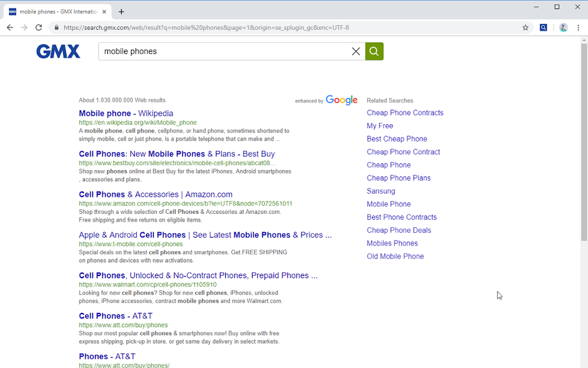588x368 pixels.
Task: Select related search Best Phone Contracts
Action: coord(401,217)
